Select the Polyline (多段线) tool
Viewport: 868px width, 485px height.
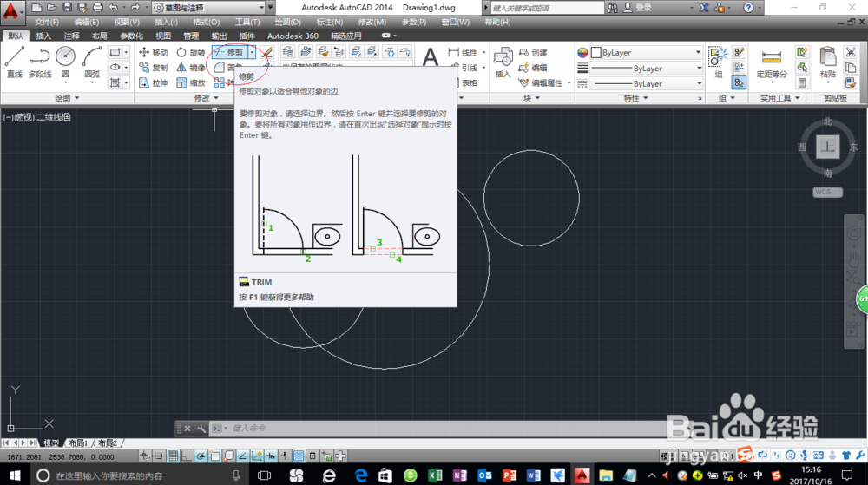coord(40,62)
